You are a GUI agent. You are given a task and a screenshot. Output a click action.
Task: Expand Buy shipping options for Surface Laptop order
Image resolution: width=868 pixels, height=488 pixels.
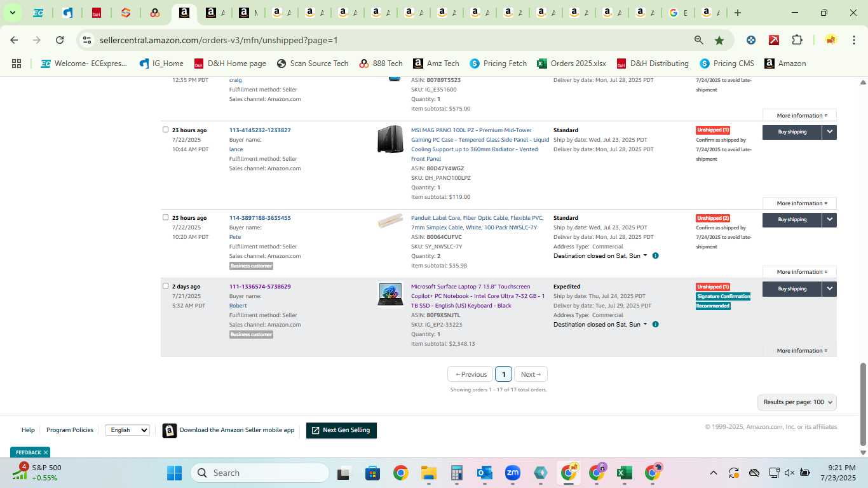click(x=829, y=288)
